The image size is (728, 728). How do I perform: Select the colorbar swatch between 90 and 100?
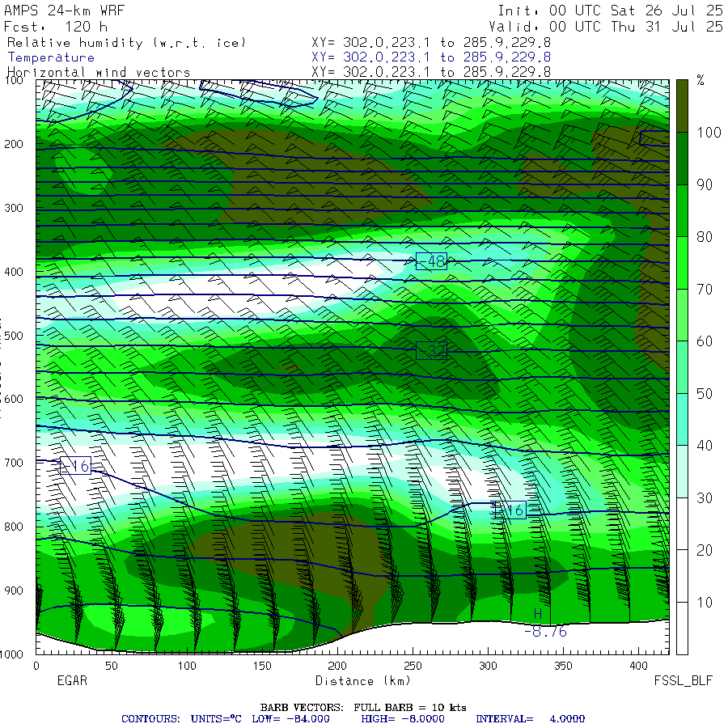(x=682, y=159)
